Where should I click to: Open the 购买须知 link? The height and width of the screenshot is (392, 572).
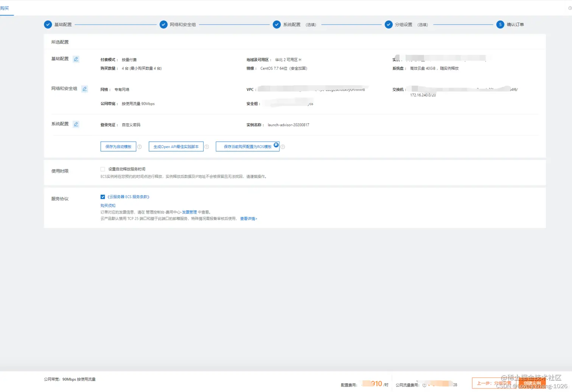click(108, 206)
